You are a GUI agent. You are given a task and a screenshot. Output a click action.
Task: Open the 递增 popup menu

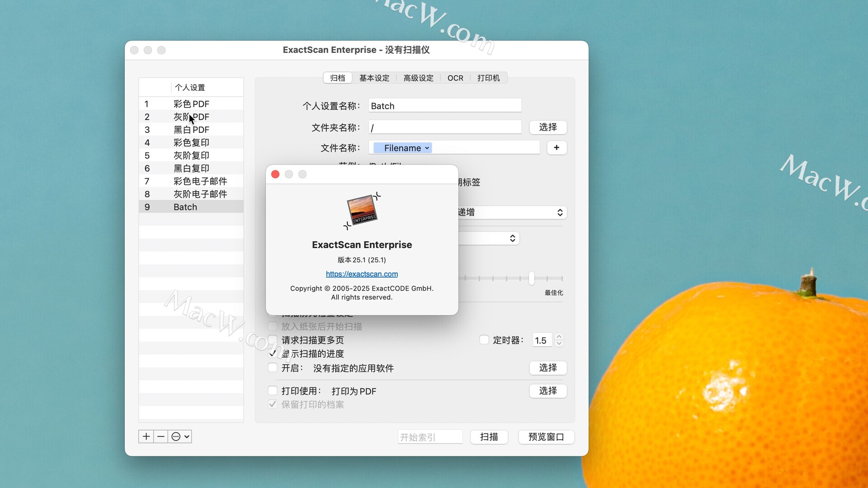(512, 212)
